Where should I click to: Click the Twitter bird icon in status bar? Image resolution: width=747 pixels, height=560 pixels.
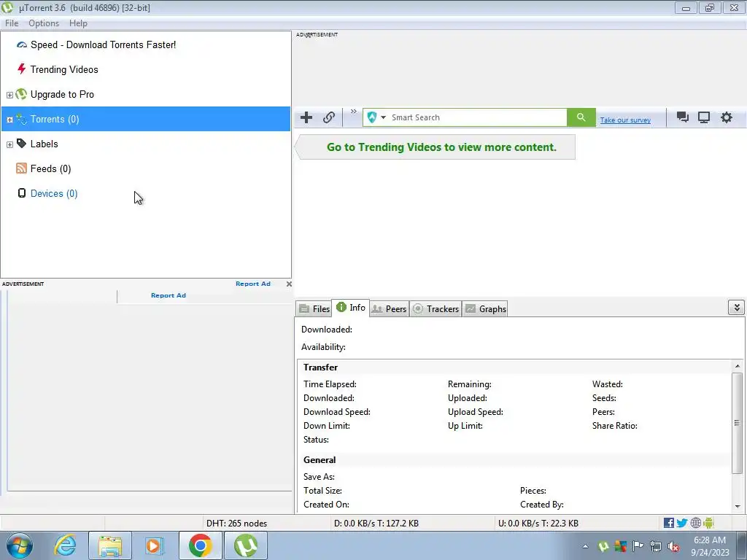click(682, 523)
